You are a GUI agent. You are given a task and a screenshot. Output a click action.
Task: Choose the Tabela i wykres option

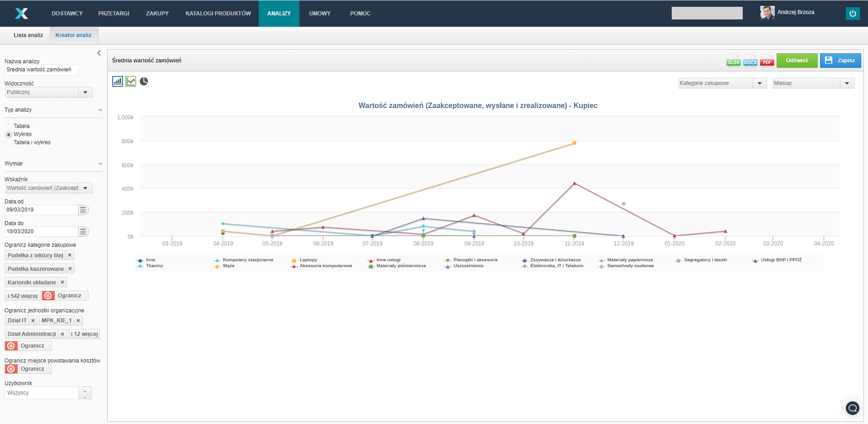tap(9, 143)
